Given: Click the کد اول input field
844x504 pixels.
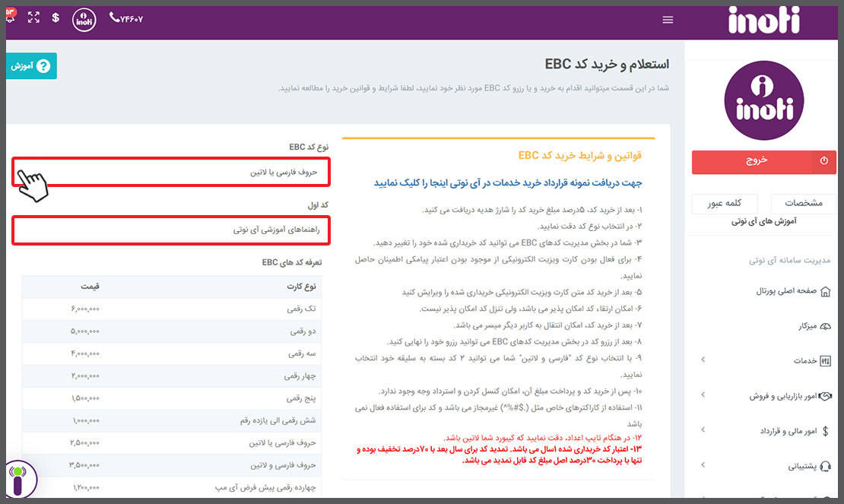Looking at the screenshot, I should [x=171, y=230].
